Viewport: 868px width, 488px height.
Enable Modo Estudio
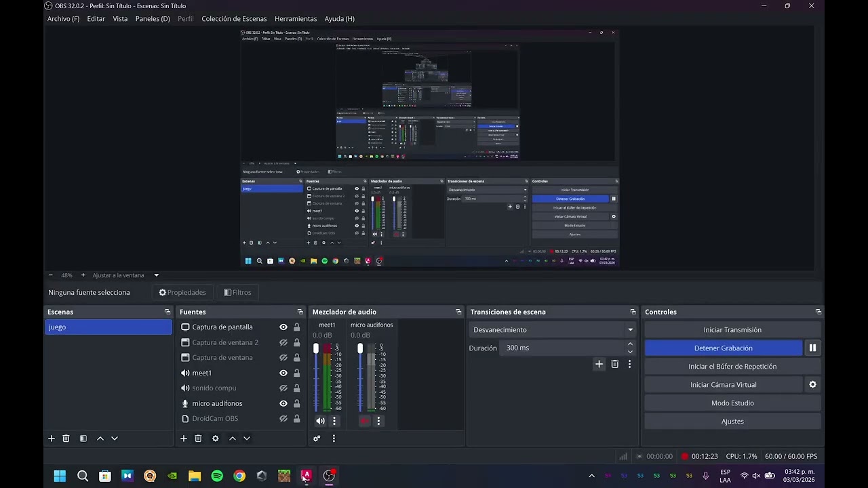(x=732, y=403)
